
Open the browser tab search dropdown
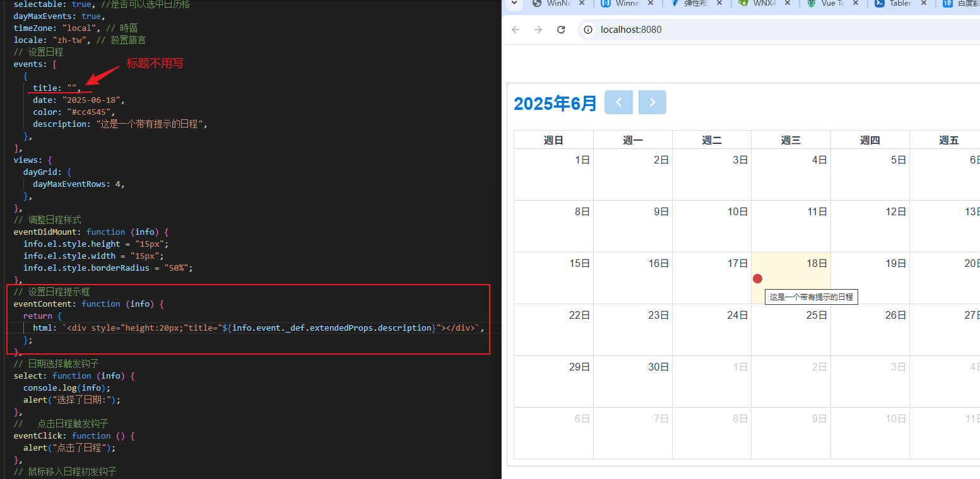coord(514,4)
